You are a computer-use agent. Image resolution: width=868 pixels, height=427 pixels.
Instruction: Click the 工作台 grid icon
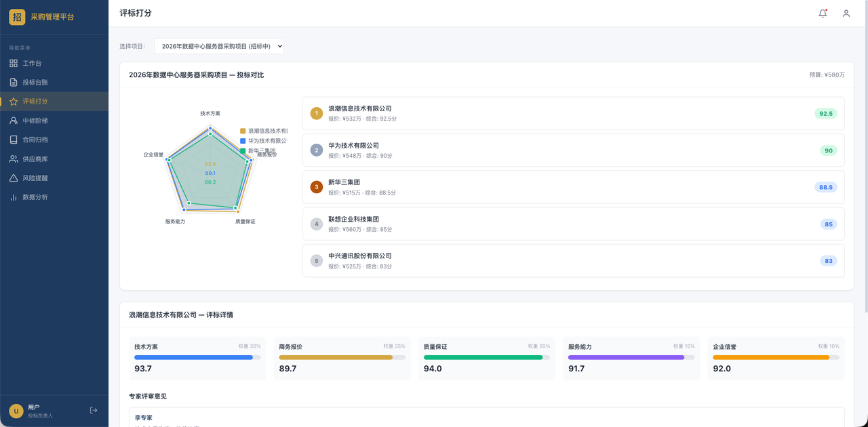[x=14, y=63]
